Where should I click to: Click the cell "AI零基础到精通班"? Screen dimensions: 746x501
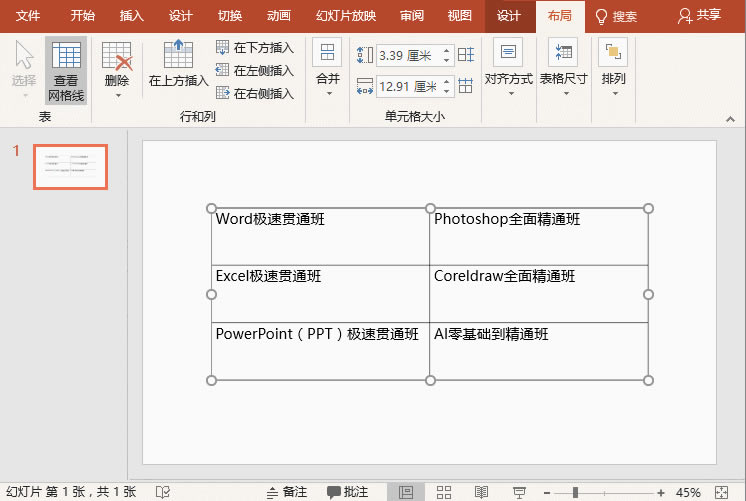[539, 352]
